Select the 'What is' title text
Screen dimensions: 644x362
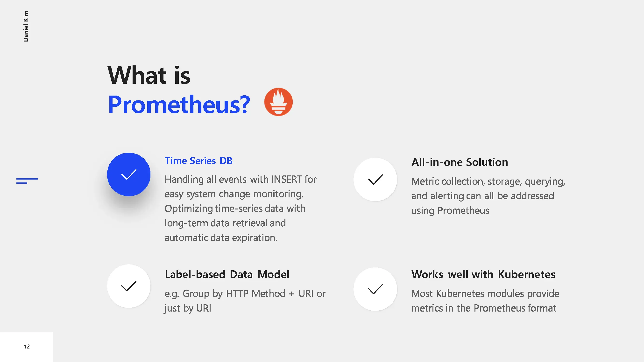click(149, 75)
